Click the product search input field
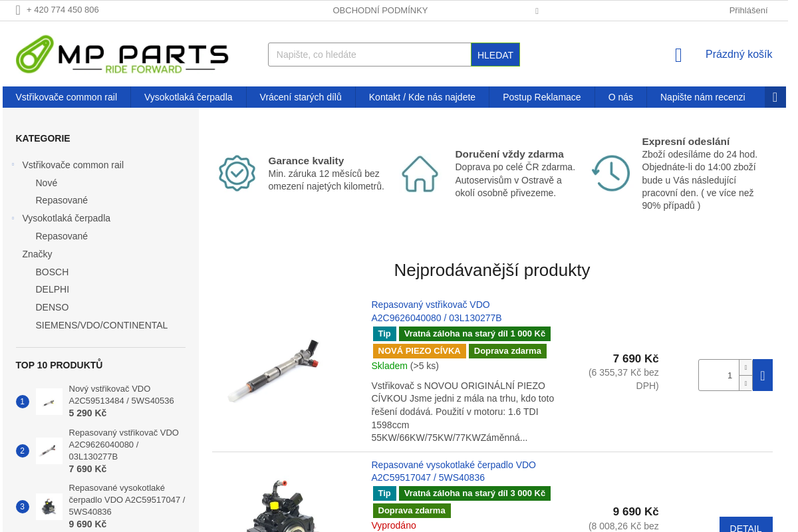The image size is (798, 532). point(369,55)
